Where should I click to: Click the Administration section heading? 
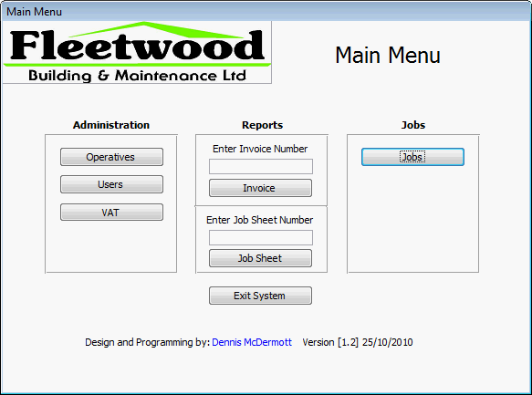coord(111,125)
